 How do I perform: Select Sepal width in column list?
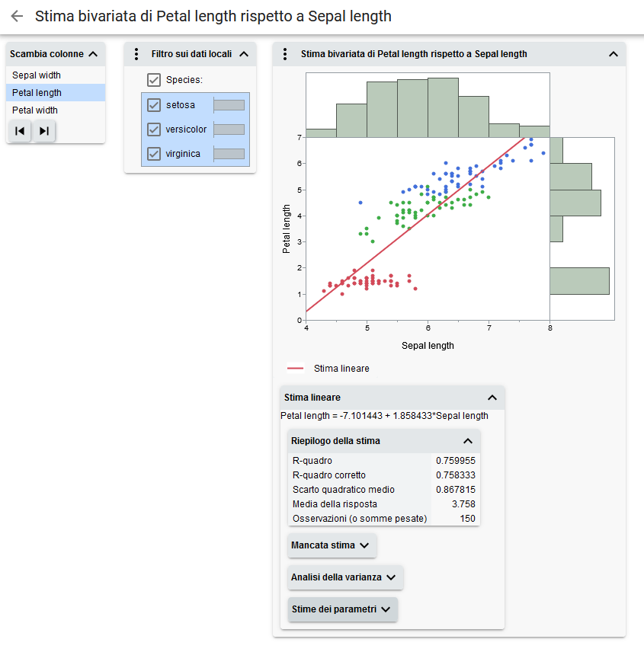pyautogui.click(x=37, y=75)
